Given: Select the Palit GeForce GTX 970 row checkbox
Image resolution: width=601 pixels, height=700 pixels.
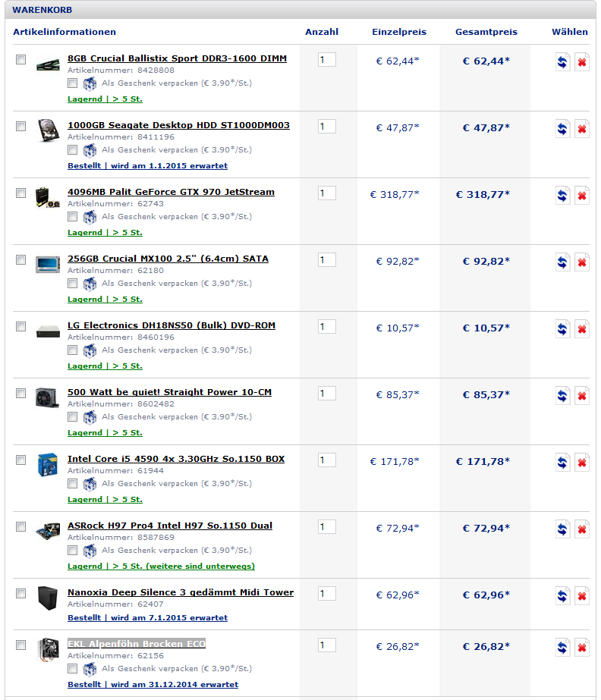Looking at the screenshot, I should pos(20,193).
